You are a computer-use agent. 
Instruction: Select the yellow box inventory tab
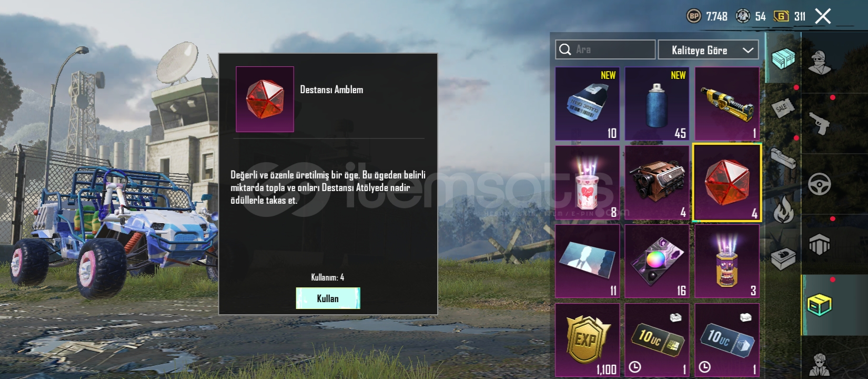pos(819,305)
